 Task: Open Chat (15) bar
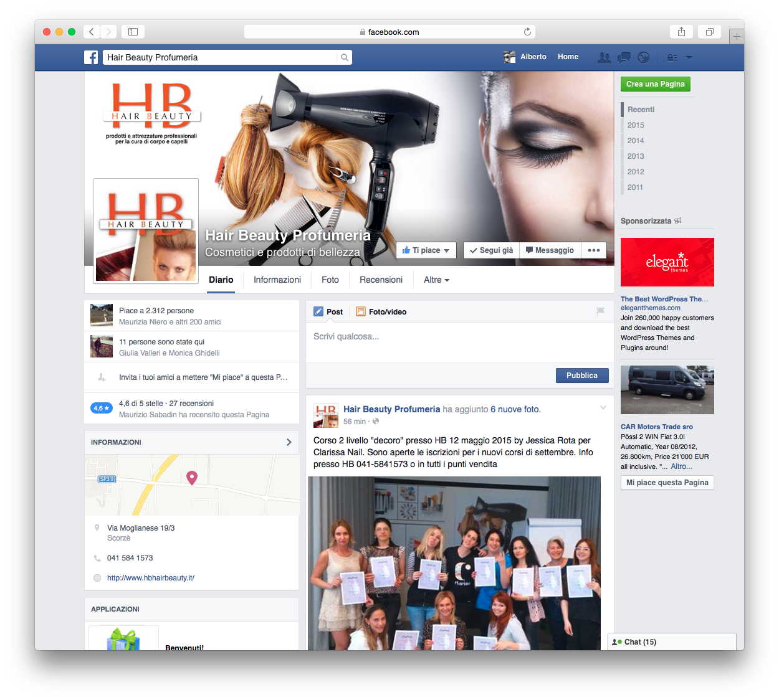[x=672, y=642]
